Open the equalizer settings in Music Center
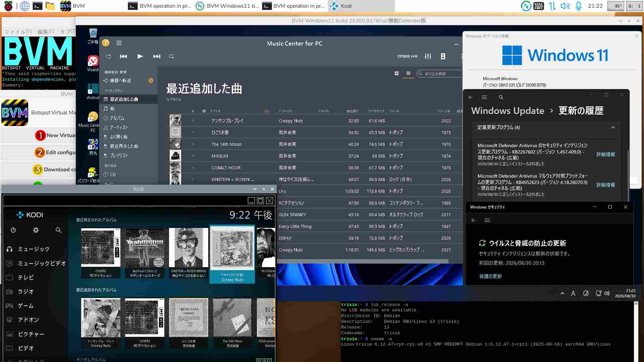The image size is (644, 362). [428, 56]
